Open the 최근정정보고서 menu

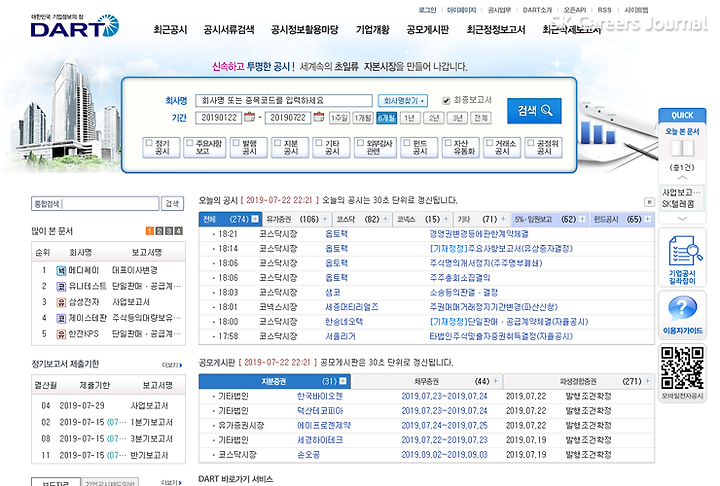coord(496,30)
